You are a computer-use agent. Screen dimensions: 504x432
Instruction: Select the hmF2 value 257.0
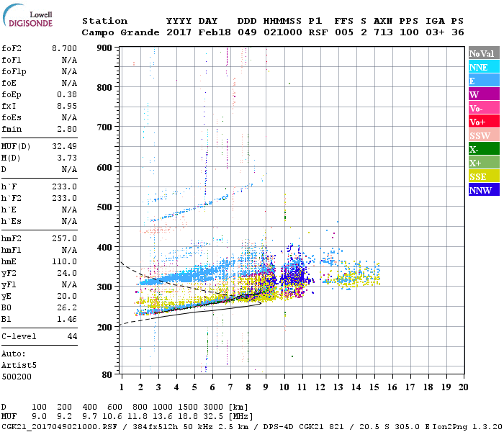(x=64, y=238)
